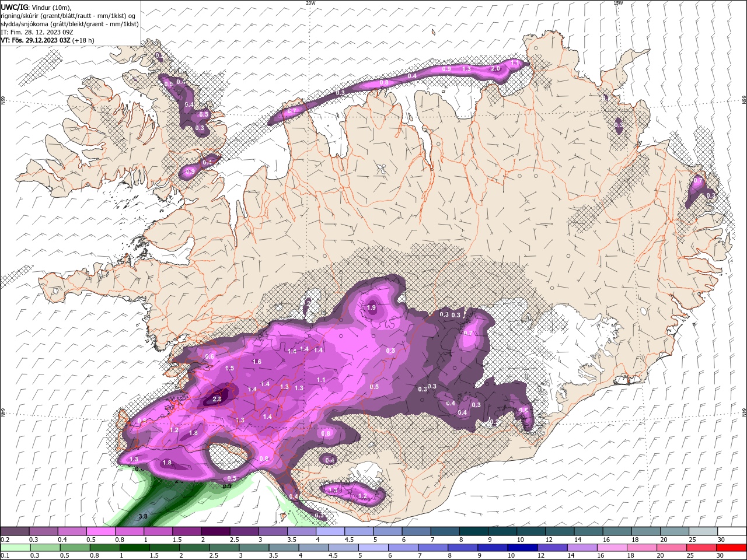This screenshot has width=747, height=560.
Task: Click the '1.6' precipitation value on the map
Action: tap(257, 362)
